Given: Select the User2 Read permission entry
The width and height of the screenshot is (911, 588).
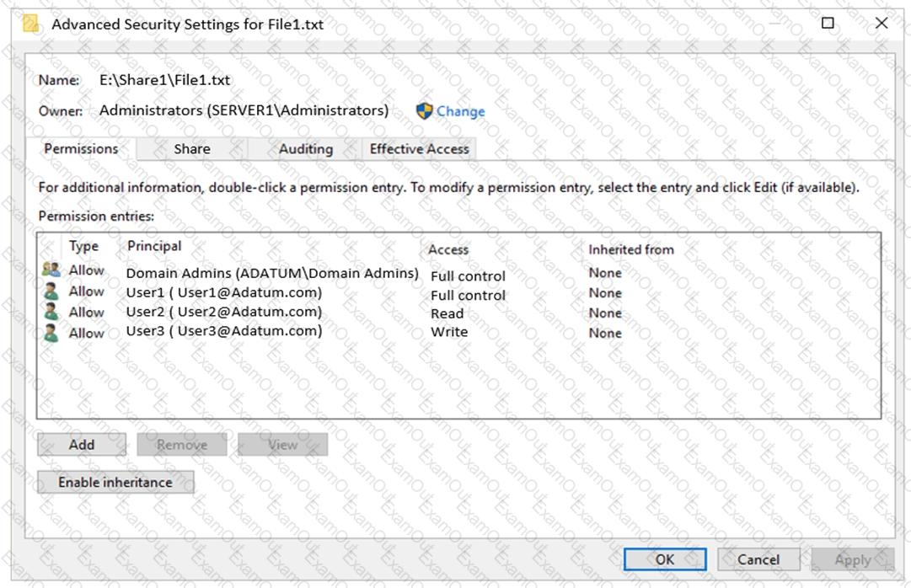Looking at the screenshot, I should click(x=459, y=313).
